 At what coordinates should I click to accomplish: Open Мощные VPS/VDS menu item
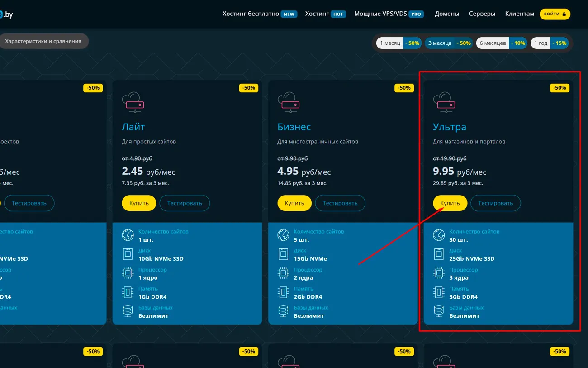pos(389,14)
